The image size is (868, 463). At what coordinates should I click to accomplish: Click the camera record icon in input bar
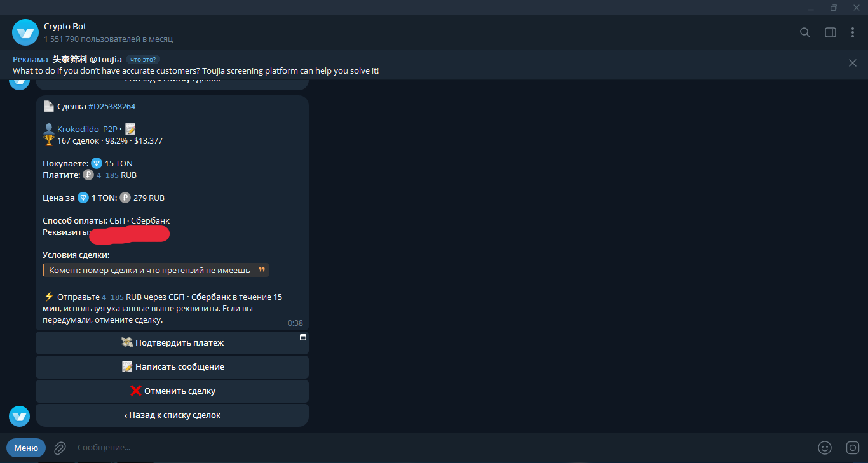point(853,448)
